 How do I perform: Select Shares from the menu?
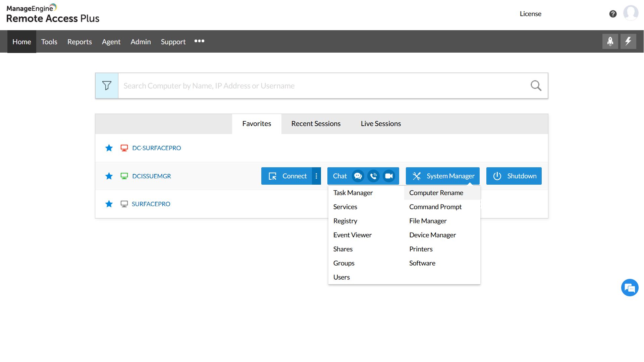[343, 249]
